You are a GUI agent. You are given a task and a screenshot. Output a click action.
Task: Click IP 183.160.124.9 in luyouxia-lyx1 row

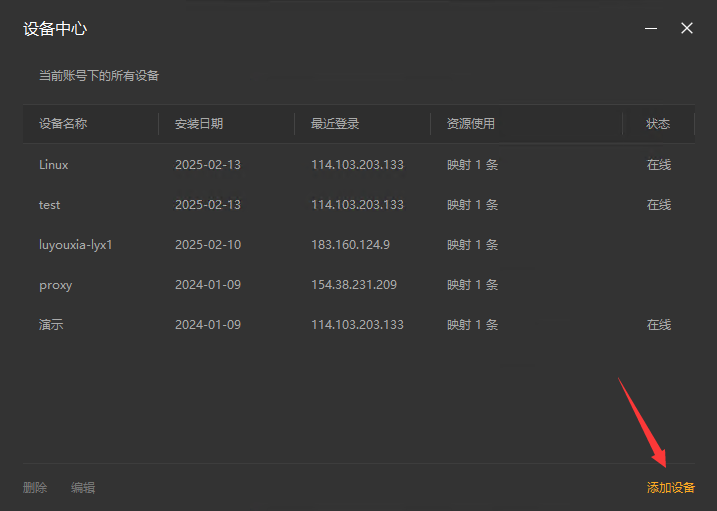tap(350, 245)
